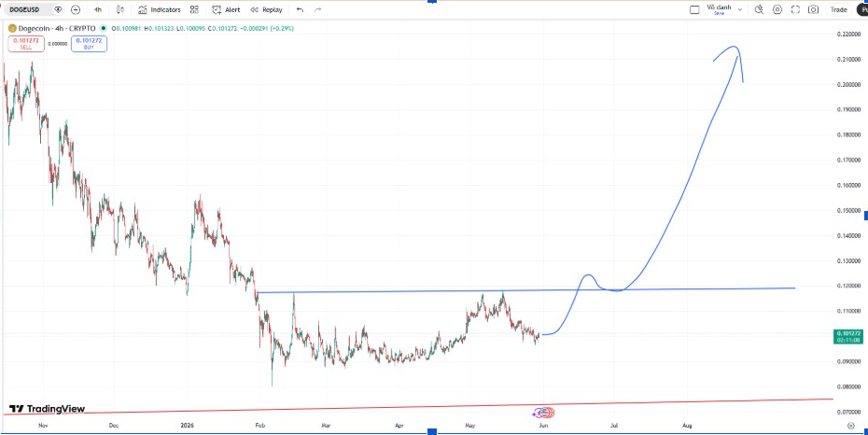Screen dimensions: 868x435
Task: Click the Nov label on time axis
Action: click(x=43, y=426)
